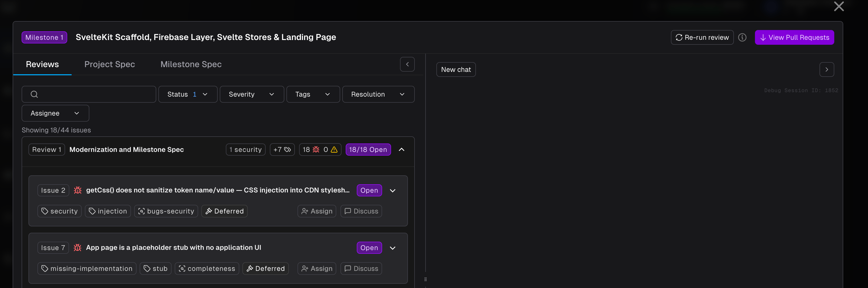Image resolution: width=868 pixels, height=288 pixels.
Task: Collapse Review 1 Modernization section
Action: click(401, 150)
